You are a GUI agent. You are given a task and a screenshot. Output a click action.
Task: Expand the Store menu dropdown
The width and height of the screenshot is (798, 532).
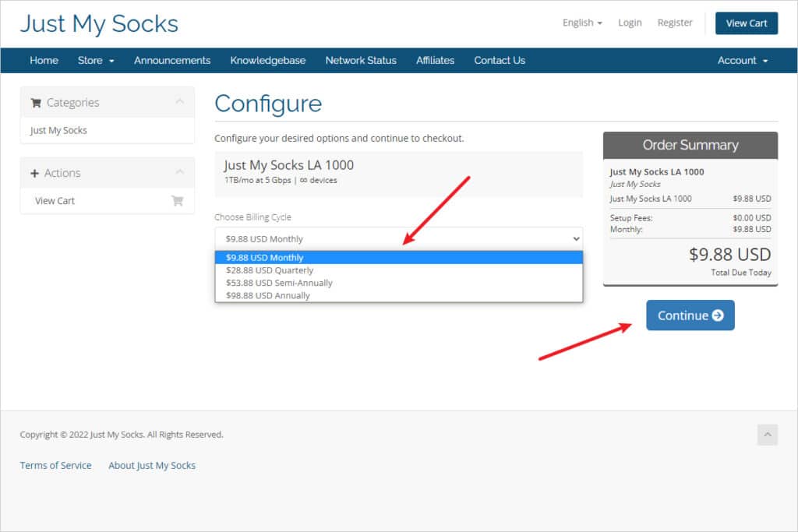(96, 61)
